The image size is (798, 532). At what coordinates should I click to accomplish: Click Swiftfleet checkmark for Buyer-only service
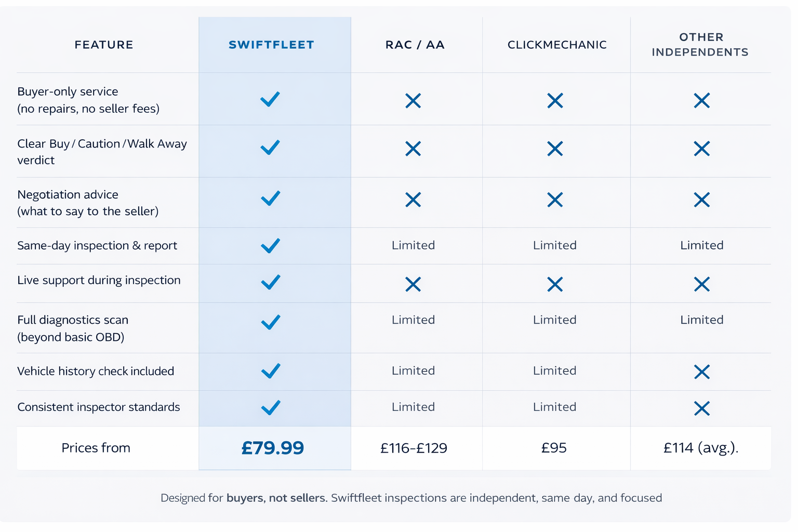tap(270, 99)
